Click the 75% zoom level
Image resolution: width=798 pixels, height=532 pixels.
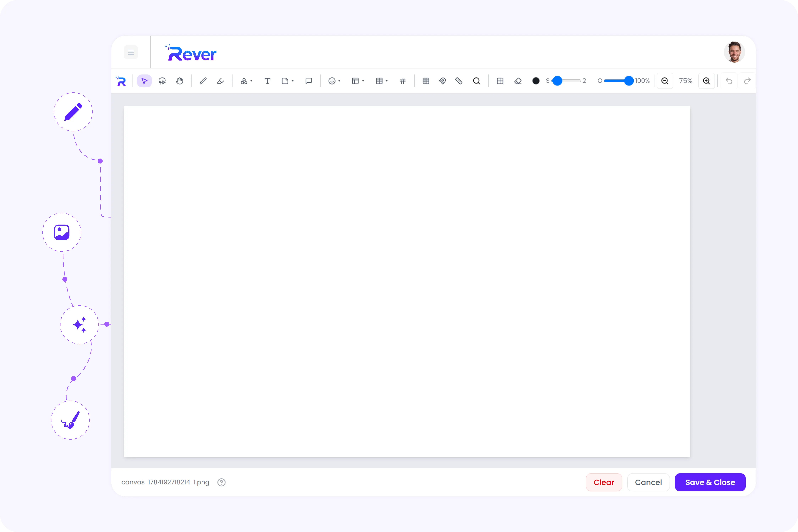tap(686, 81)
